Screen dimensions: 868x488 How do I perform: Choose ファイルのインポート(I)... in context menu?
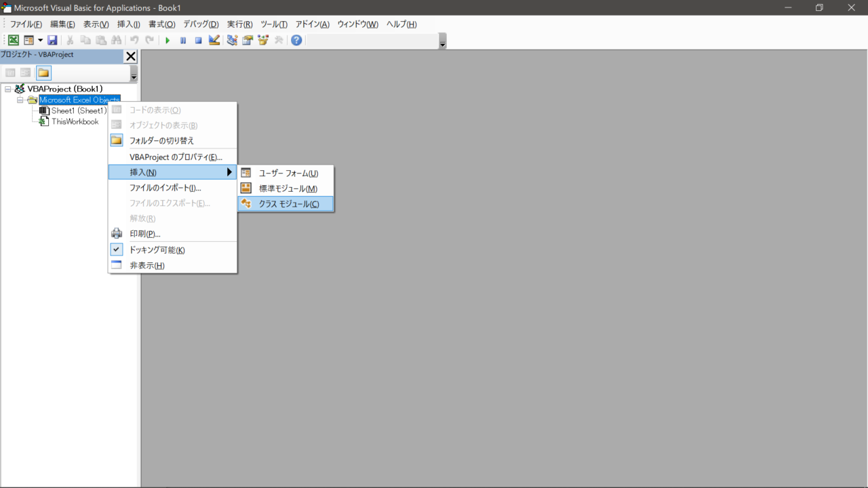(x=173, y=188)
